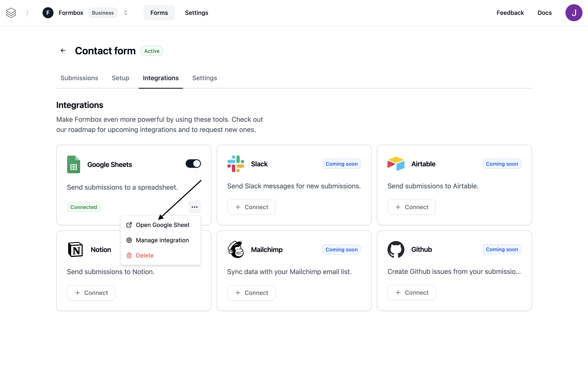Click the Github octocat logo
Viewport: 588px width, 367px height.
[396, 249]
